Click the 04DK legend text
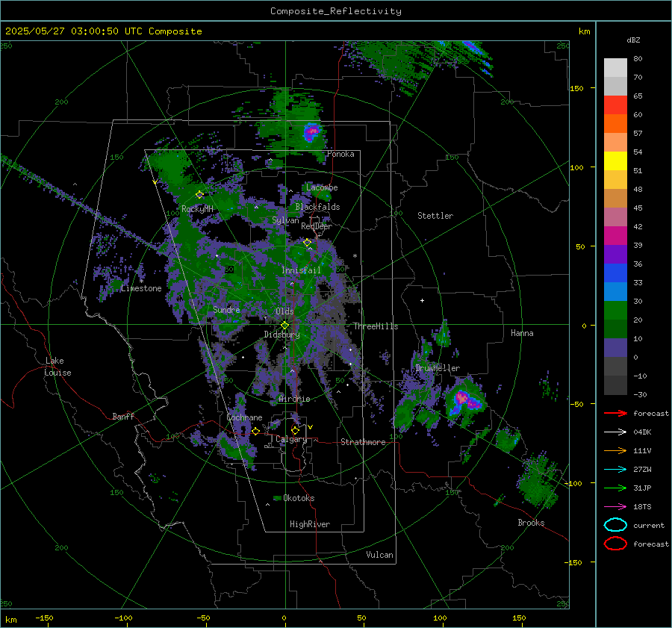 (x=642, y=432)
